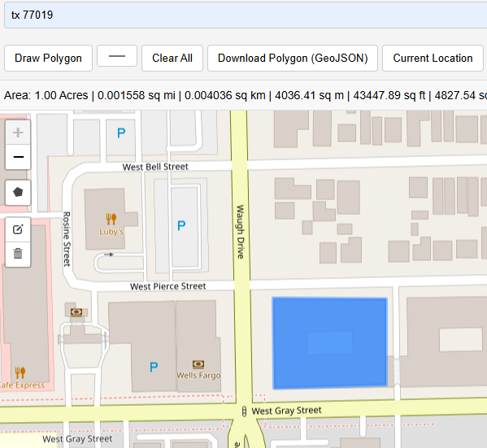Focus the address search field

click(x=246, y=15)
